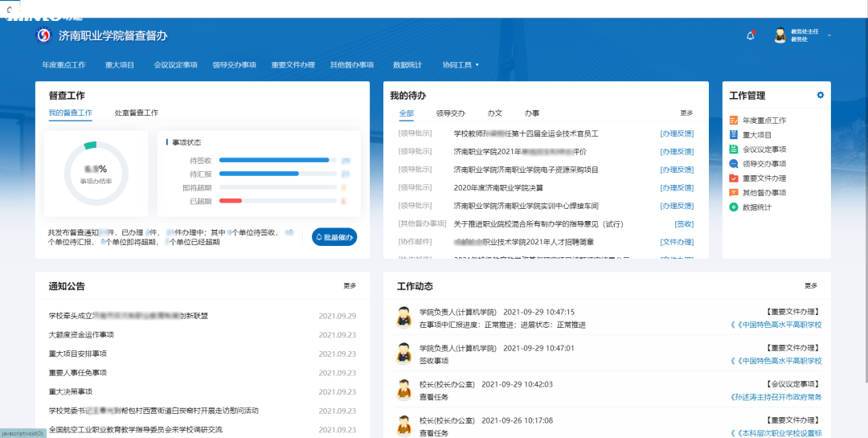Expand the 协同工具 dropdown menu

point(461,65)
